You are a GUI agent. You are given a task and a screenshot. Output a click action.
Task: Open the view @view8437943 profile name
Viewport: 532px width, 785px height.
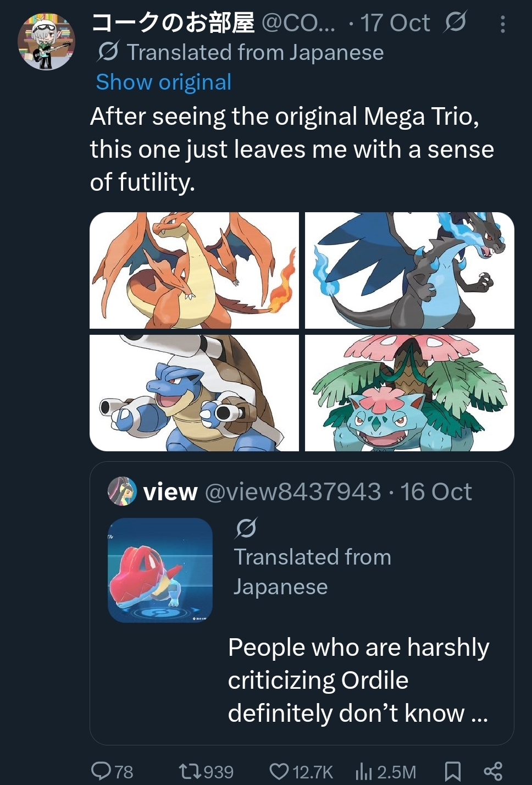click(x=170, y=492)
